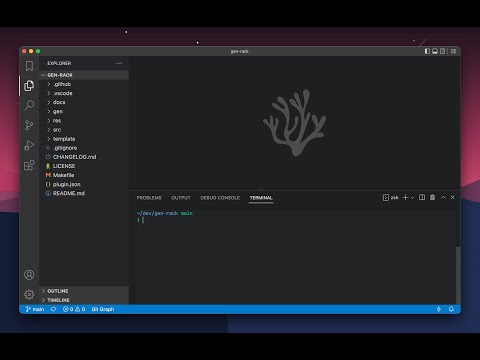Close the terminal panel
480x360 pixels.
click(x=453, y=197)
